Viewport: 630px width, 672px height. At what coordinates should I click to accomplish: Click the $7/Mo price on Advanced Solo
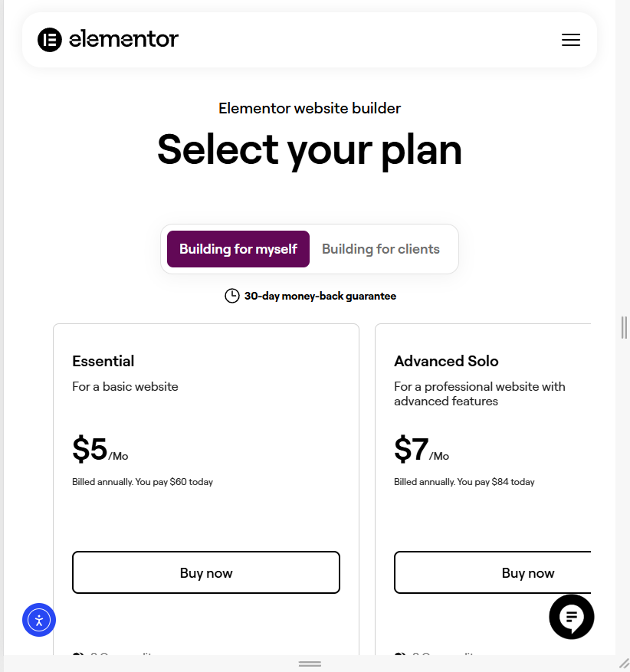(x=422, y=450)
